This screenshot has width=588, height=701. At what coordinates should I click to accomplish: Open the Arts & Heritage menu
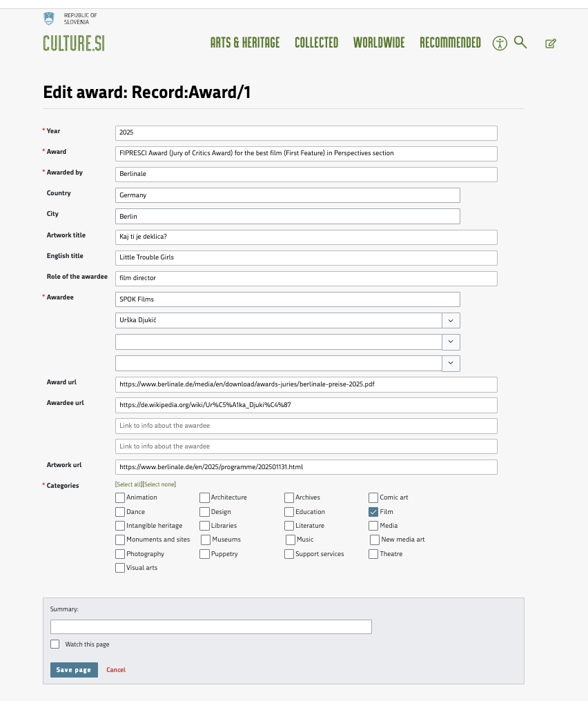click(245, 43)
